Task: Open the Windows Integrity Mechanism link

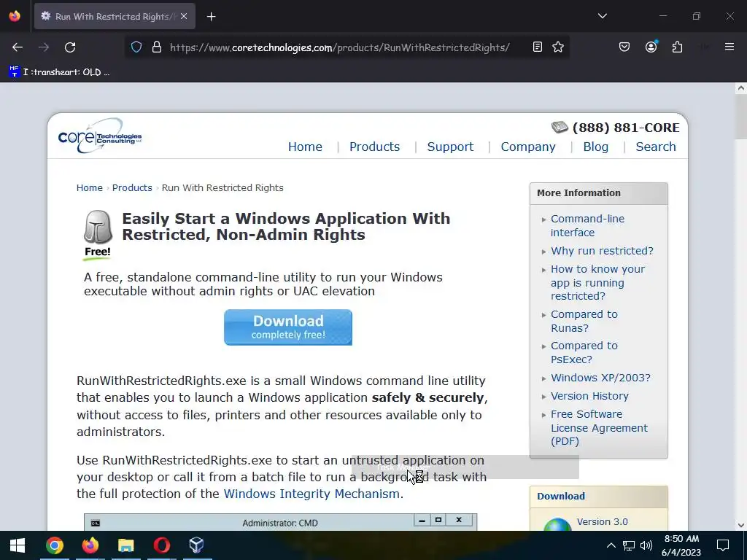Action: pyautogui.click(x=311, y=494)
